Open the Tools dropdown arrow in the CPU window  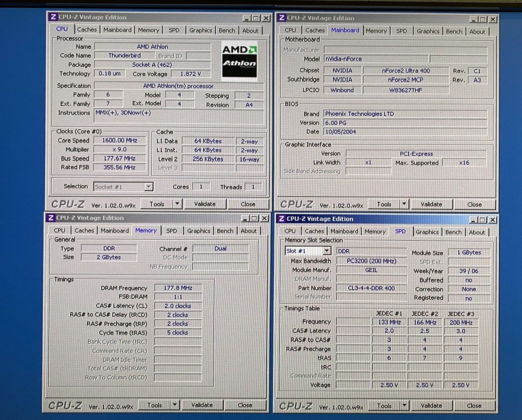click(177, 204)
